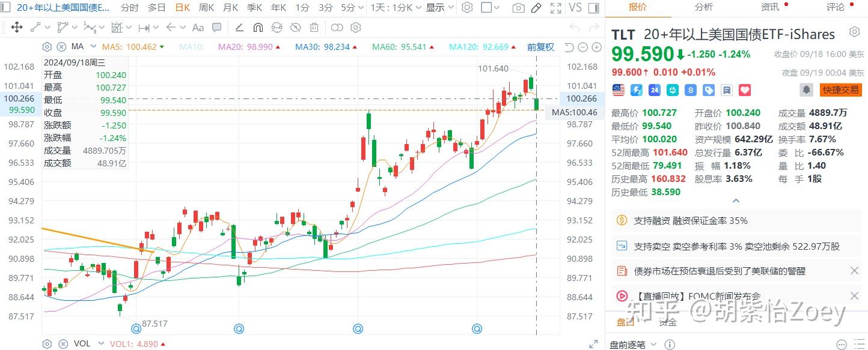Click the notification bell on the quote panel
The image size is (868, 350).
tap(805, 89)
